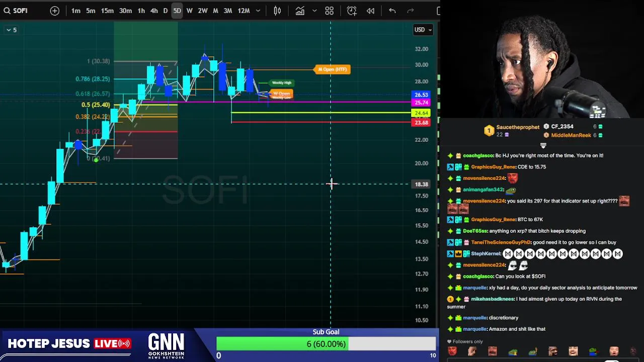
Task: Choose the M monthly timeframe
Action: point(215,11)
